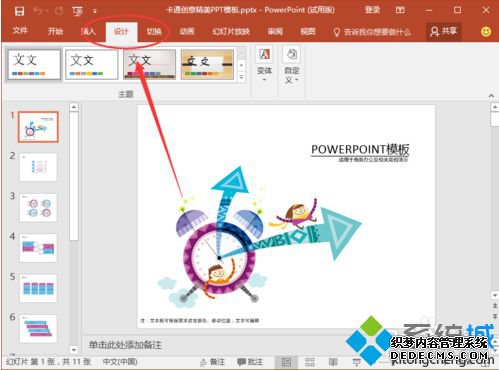
Task: Click slide panel scrollbar down arrow
Action: (x=74, y=350)
